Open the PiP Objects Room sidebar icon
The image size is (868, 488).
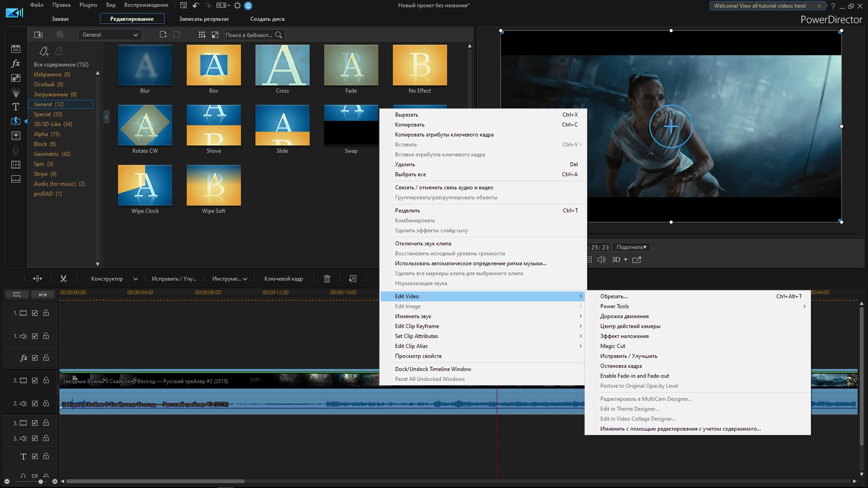click(x=16, y=78)
